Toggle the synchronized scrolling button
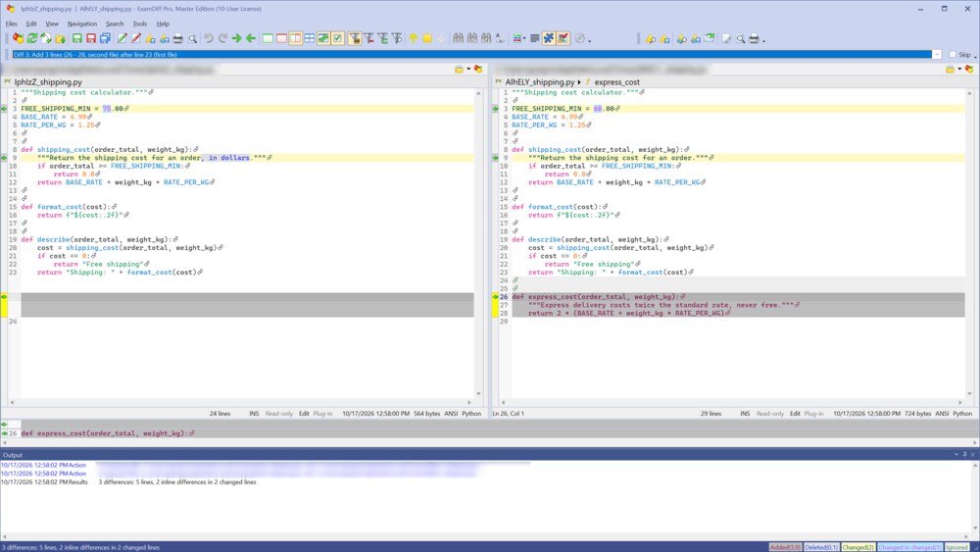 click(323, 39)
